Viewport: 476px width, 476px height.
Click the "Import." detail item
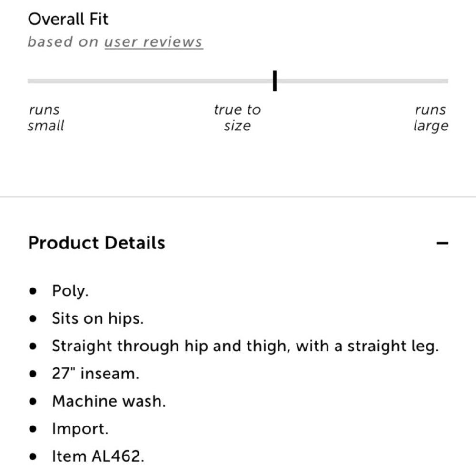(x=80, y=429)
